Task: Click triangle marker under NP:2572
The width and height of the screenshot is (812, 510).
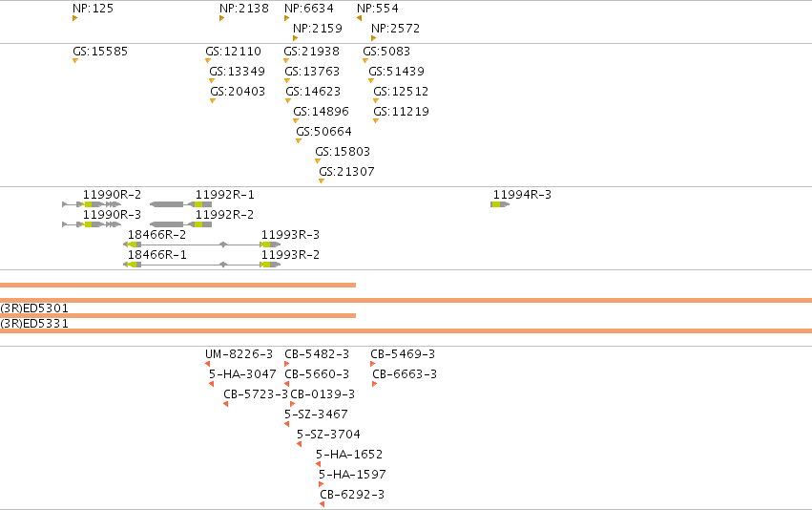Action: (373, 38)
